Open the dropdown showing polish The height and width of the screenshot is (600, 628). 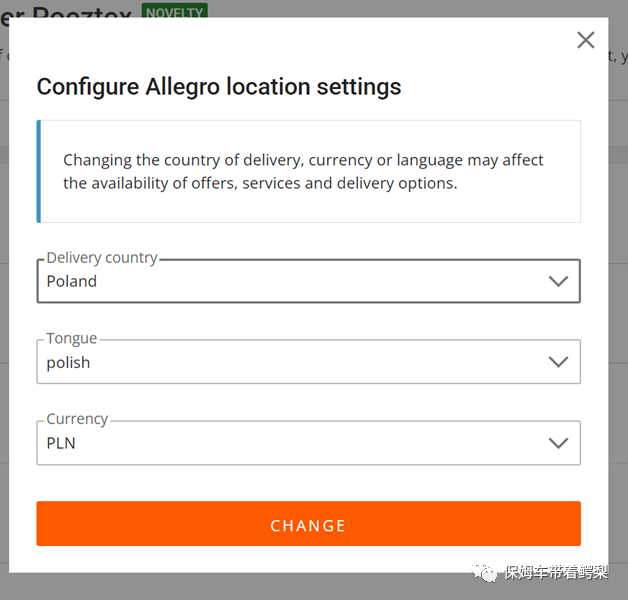(x=300, y=362)
